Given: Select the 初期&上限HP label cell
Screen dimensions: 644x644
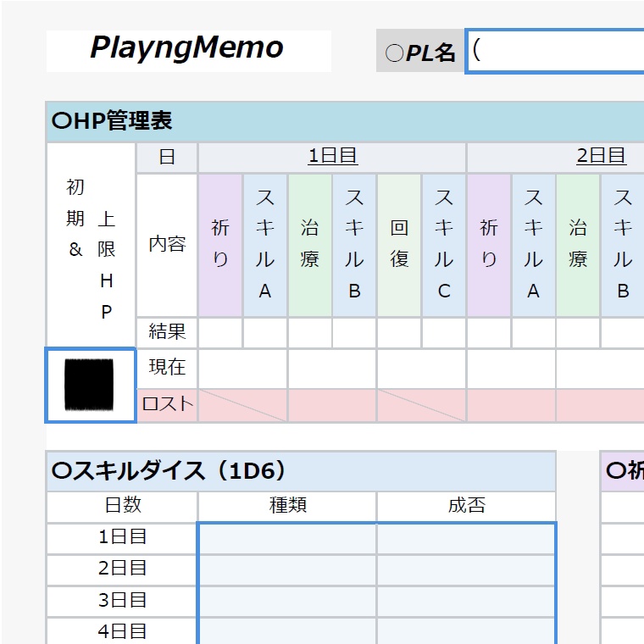Looking at the screenshot, I should [x=91, y=245].
